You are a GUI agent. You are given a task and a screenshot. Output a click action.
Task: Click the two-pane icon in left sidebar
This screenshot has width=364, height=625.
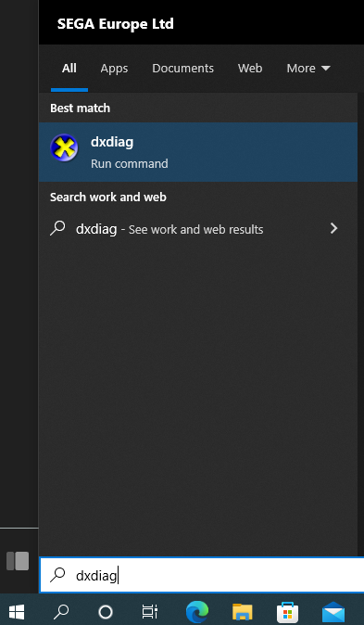pos(18,561)
